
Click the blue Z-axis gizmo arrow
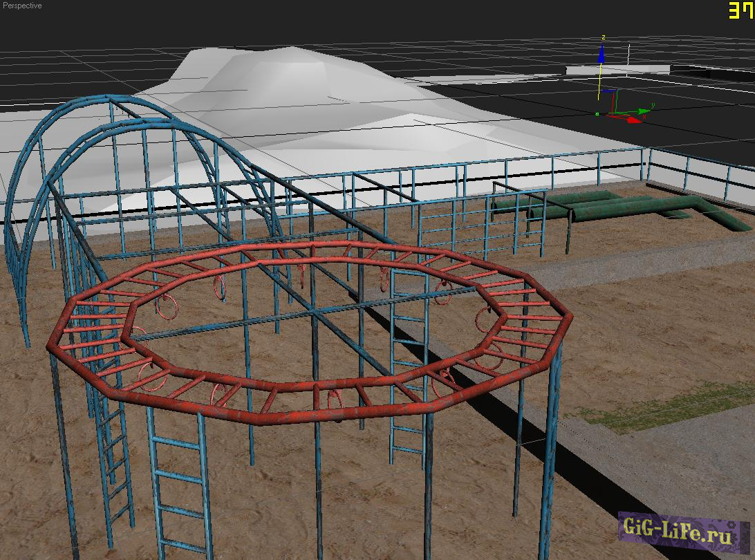click(602, 53)
